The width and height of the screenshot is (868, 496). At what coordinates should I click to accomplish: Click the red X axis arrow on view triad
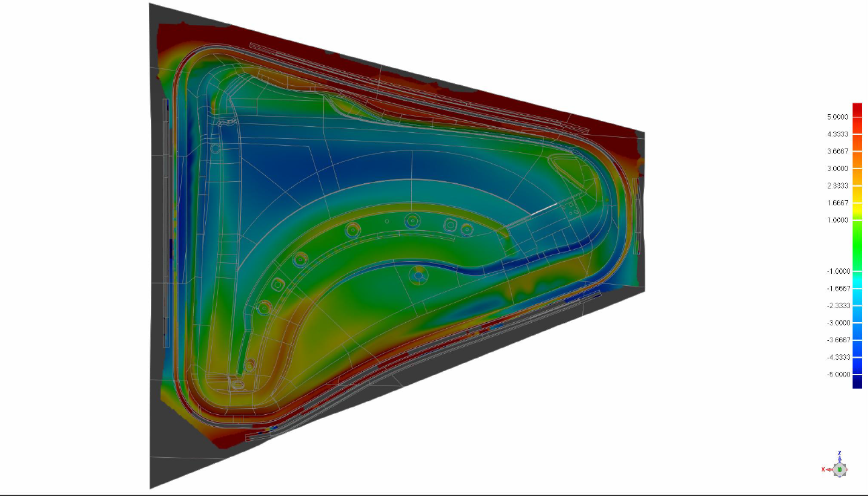(x=830, y=469)
